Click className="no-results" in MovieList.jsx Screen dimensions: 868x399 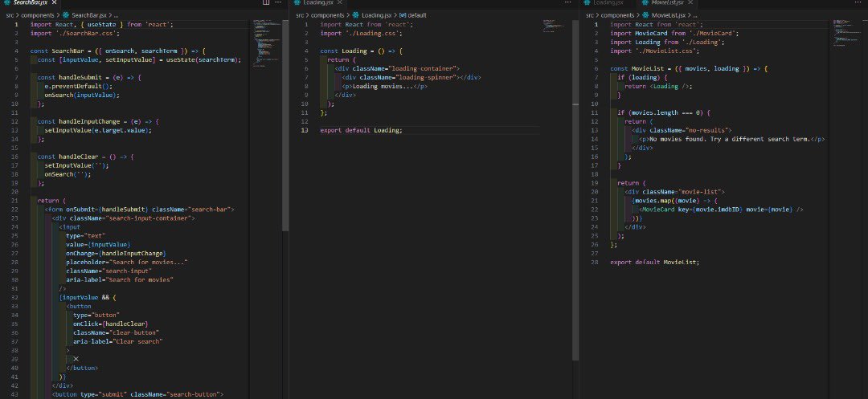point(689,130)
